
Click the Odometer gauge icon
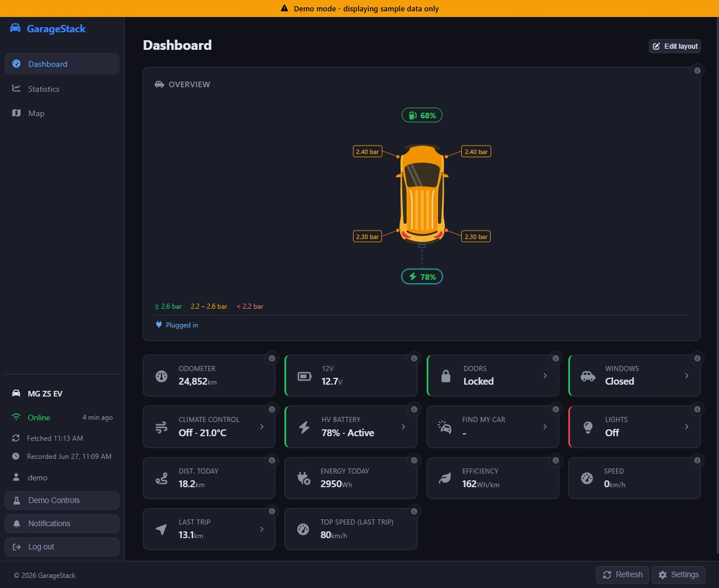click(x=161, y=376)
